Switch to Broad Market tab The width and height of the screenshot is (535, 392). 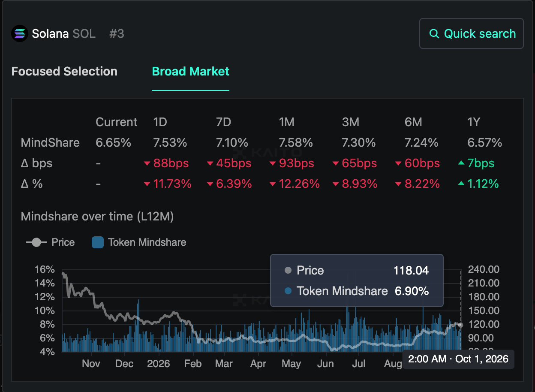coord(190,71)
